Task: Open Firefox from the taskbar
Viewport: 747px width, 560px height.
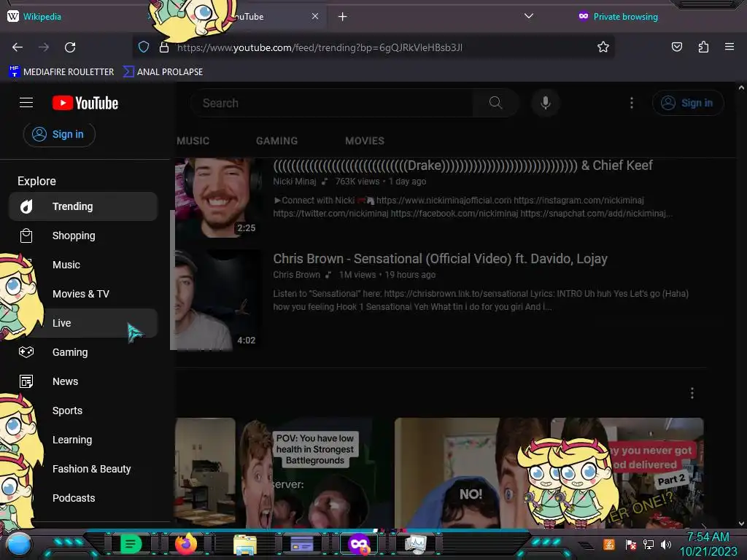Action: point(186,544)
